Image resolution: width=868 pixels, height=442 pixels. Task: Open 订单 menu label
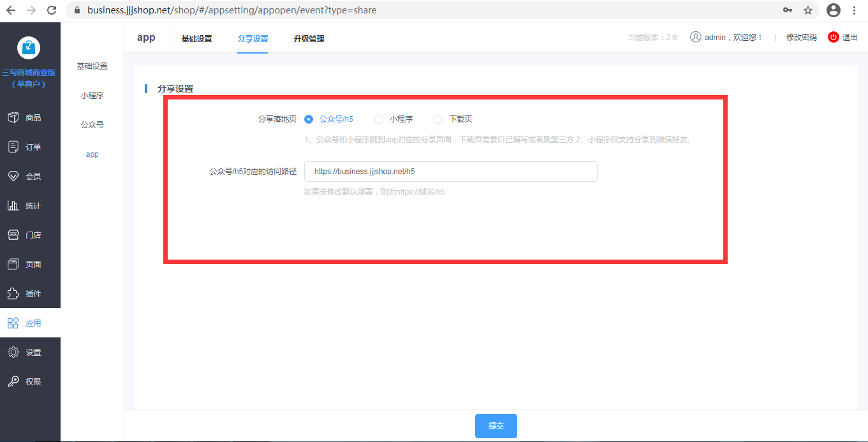(x=33, y=147)
